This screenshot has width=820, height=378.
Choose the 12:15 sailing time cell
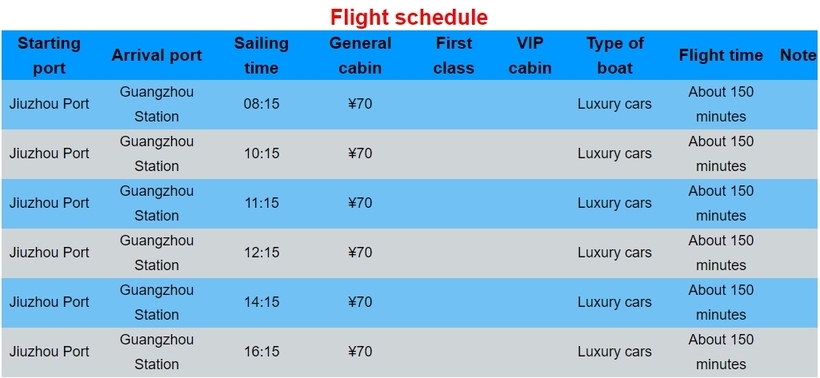point(261,253)
